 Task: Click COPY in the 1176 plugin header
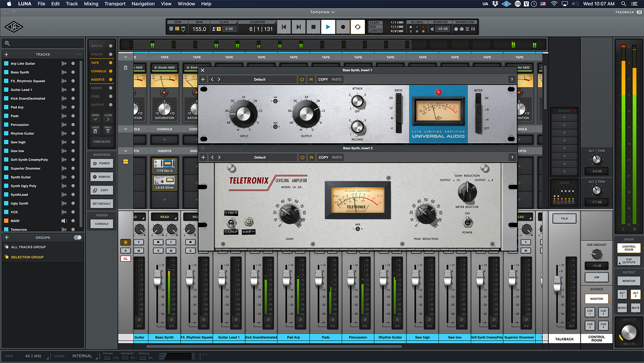[x=323, y=79]
